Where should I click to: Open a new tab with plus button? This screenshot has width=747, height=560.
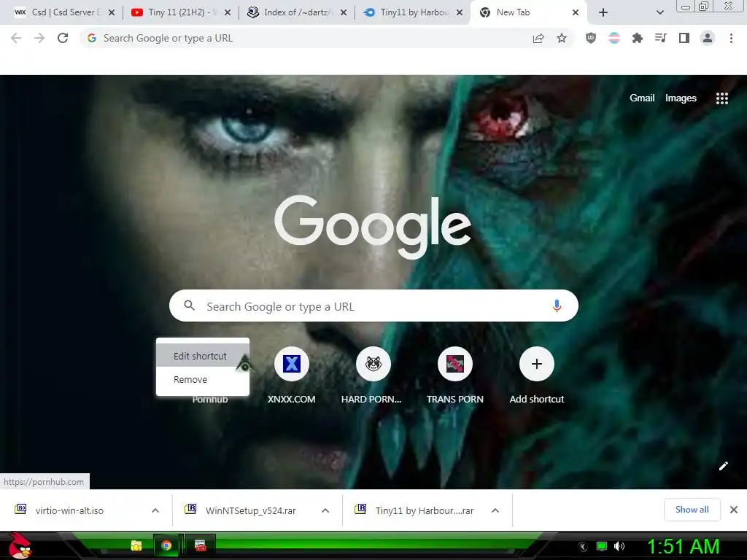tap(603, 13)
